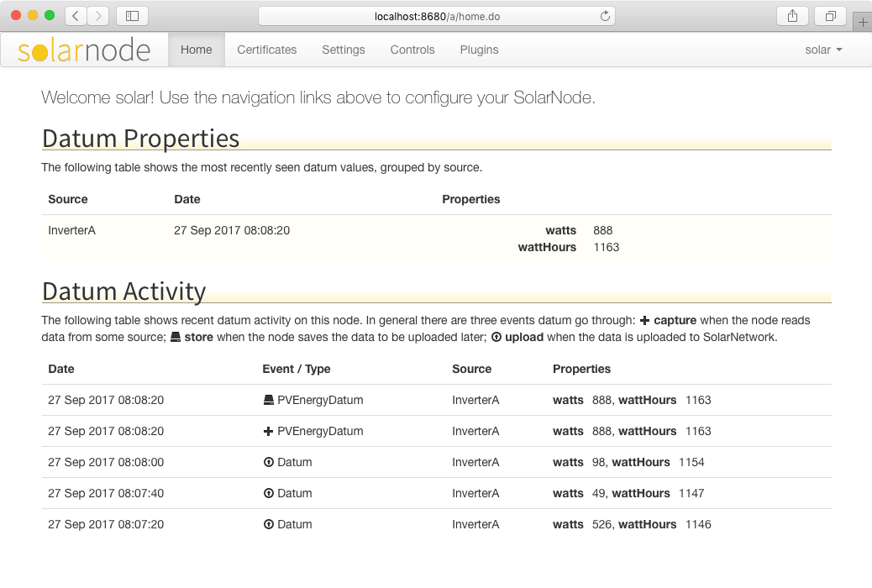This screenshot has width=872, height=588.
Task: Switch to the Settings tab
Action: (x=343, y=50)
